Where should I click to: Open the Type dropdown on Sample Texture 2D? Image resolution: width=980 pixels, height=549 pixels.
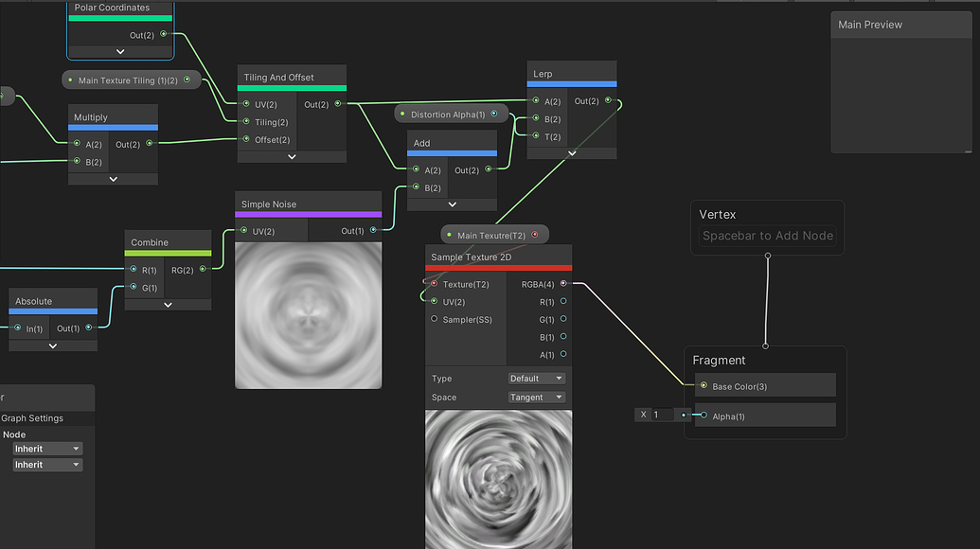[537, 378]
